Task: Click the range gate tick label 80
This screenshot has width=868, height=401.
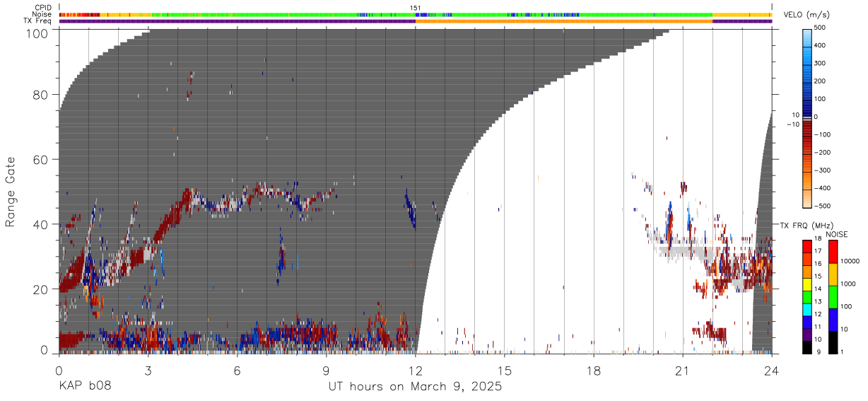Action: [41, 95]
